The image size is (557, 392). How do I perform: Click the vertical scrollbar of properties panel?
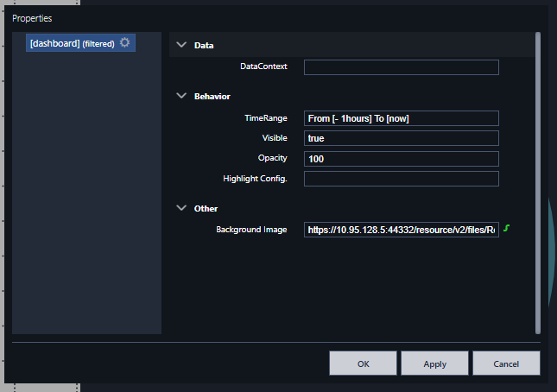point(538,181)
